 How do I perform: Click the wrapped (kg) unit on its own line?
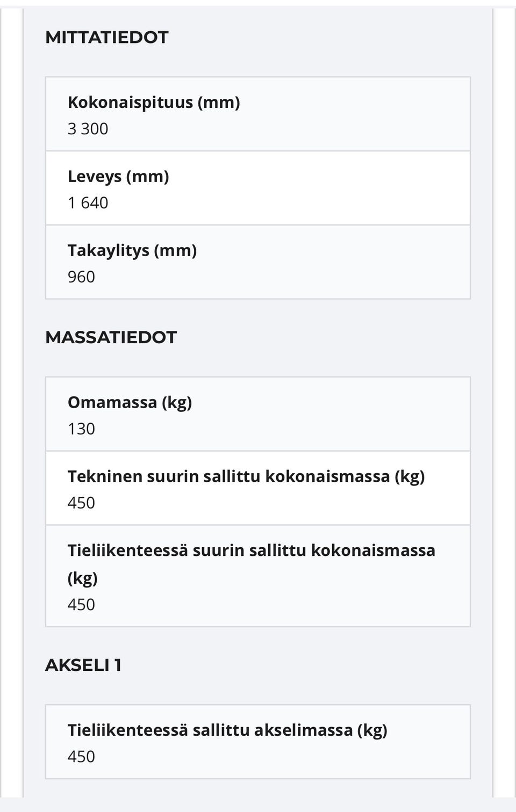pos(83,578)
